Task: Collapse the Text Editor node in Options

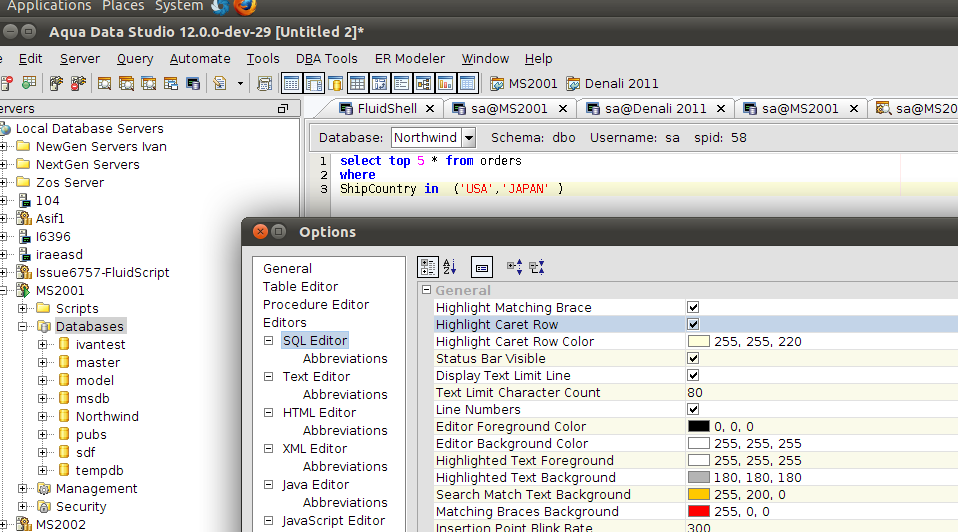Action: tap(268, 377)
